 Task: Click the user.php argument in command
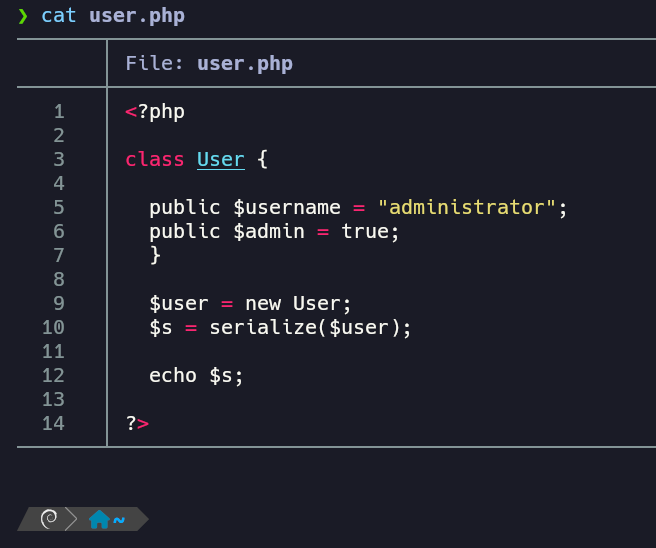click(136, 16)
